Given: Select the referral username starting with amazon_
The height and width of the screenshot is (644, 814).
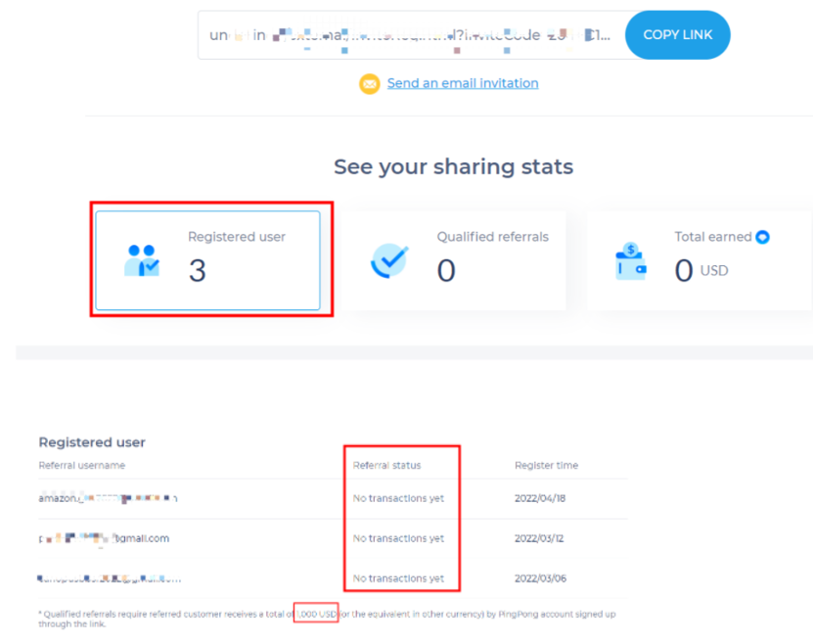Looking at the screenshot, I should (x=108, y=498).
